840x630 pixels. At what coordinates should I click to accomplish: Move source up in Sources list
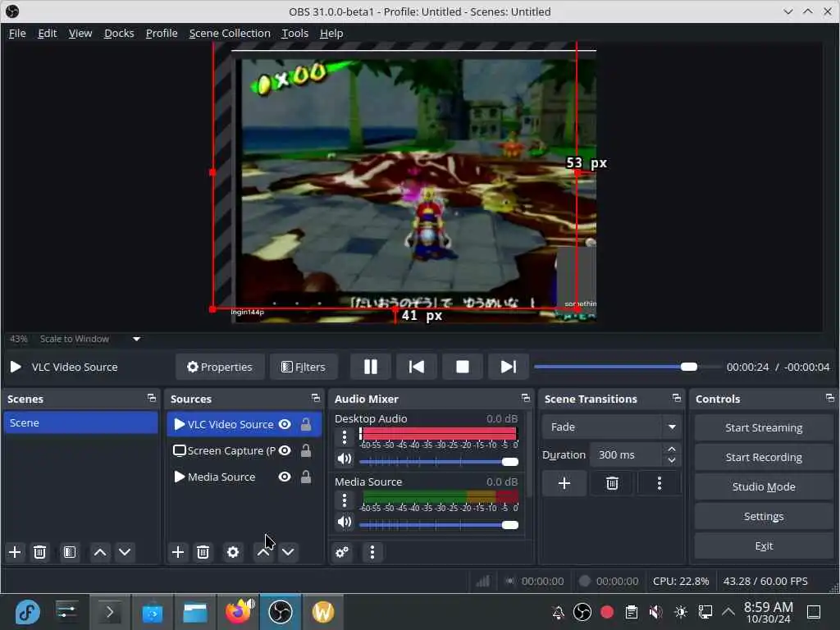coord(263,552)
